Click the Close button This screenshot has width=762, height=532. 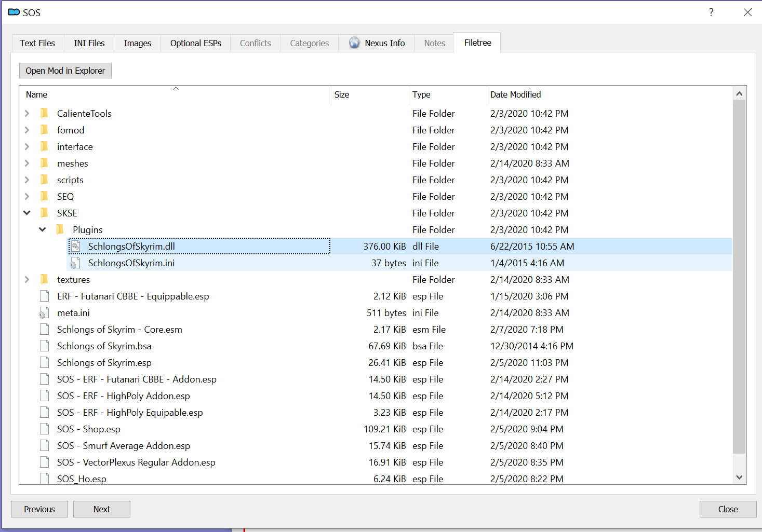(x=728, y=509)
